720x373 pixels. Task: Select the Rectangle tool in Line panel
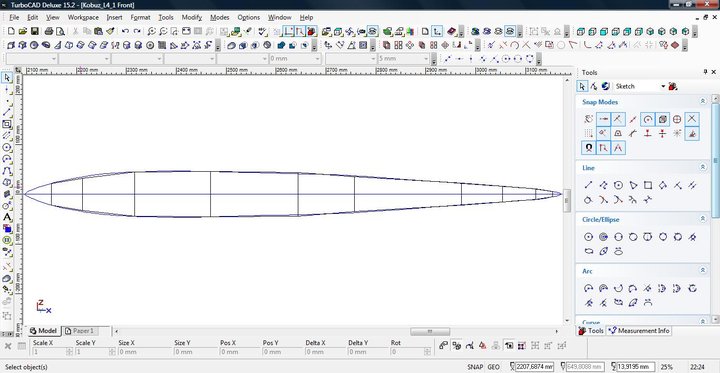pyautogui.click(x=647, y=185)
